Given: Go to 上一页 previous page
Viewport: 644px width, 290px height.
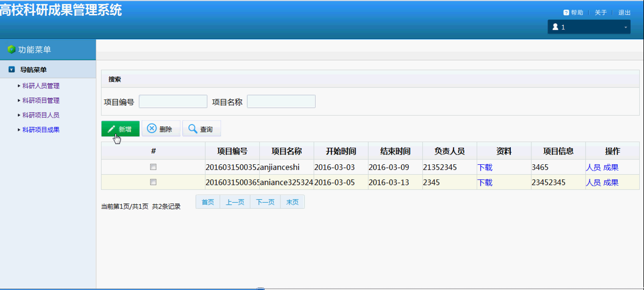Looking at the screenshot, I should pos(235,202).
